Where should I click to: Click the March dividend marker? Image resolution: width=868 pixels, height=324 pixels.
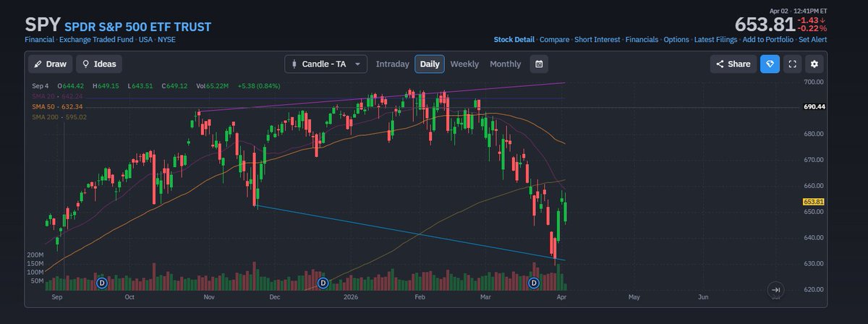(x=534, y=283)
